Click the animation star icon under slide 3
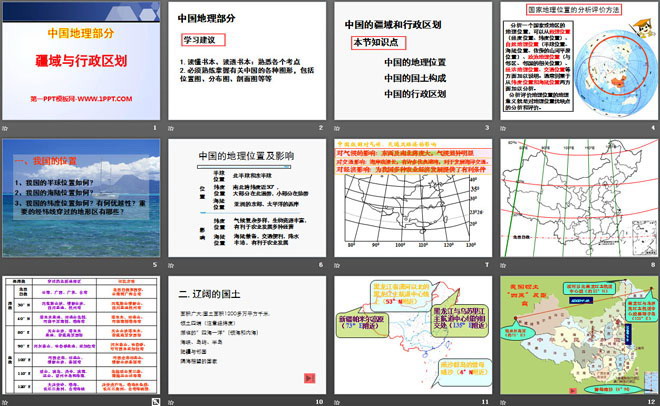 tap(337, 128)
